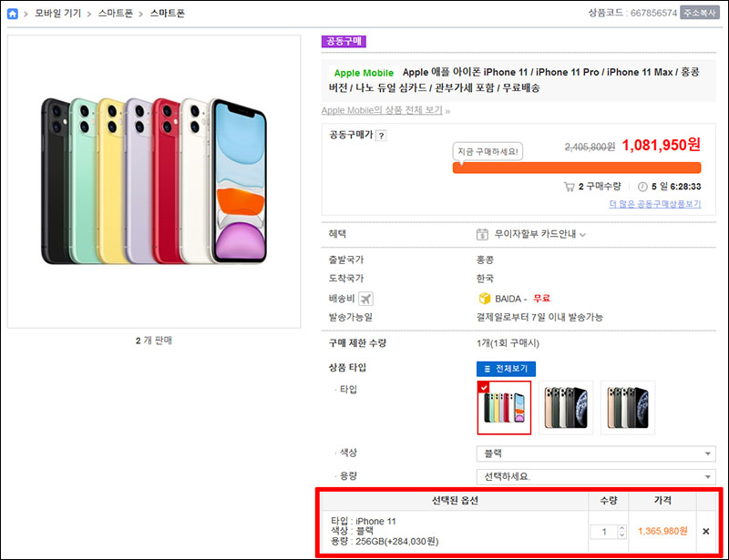Expand 무이자할부 카드안내 dropdown
Screen dimensions: 729x560
(539, 234)
